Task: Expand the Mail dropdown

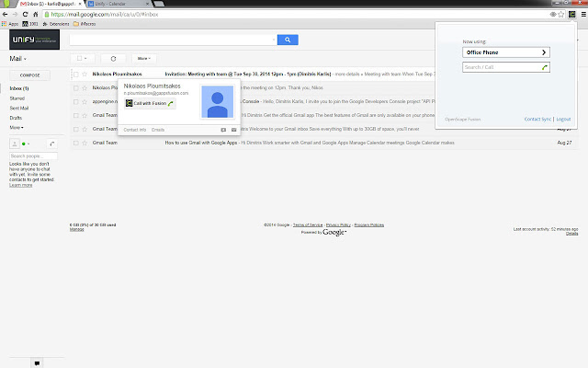Action: pos(18,59)
